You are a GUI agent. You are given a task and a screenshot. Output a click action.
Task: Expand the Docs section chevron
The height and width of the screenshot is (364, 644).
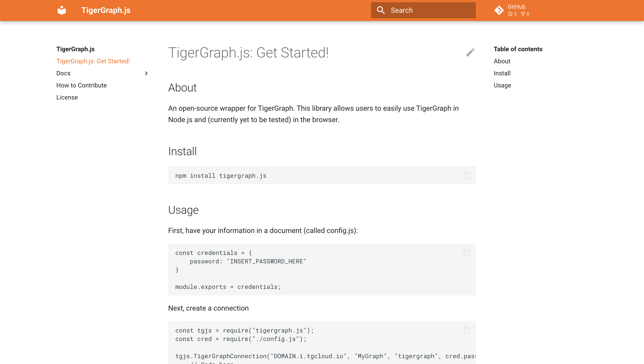coord(146,73)
